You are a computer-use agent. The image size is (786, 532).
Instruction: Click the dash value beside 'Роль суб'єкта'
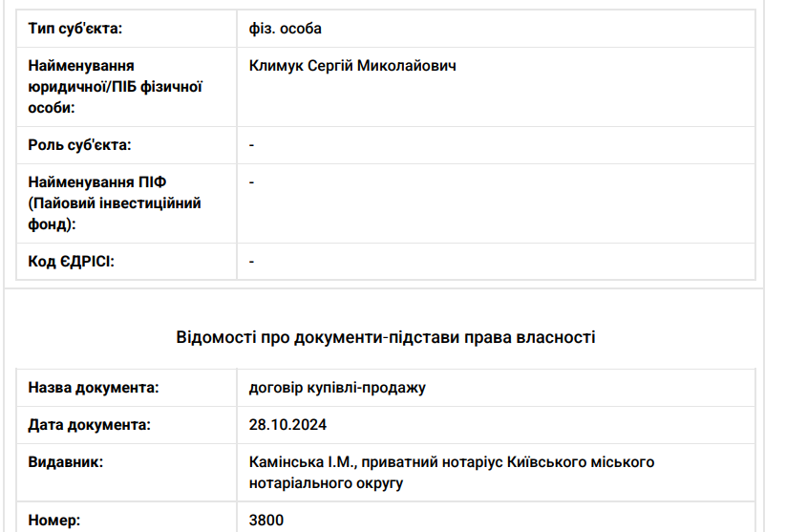coord(251,145)
